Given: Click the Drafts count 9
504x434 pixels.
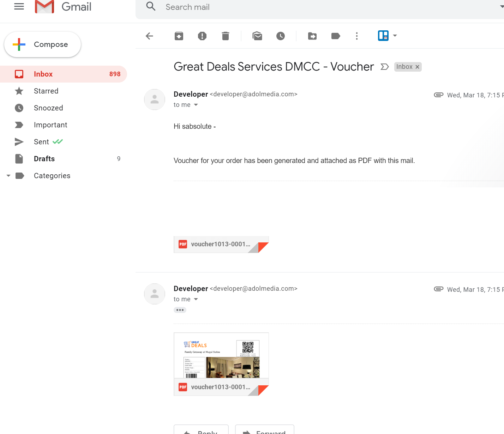Looking at the screenshot, I should 119,159.
